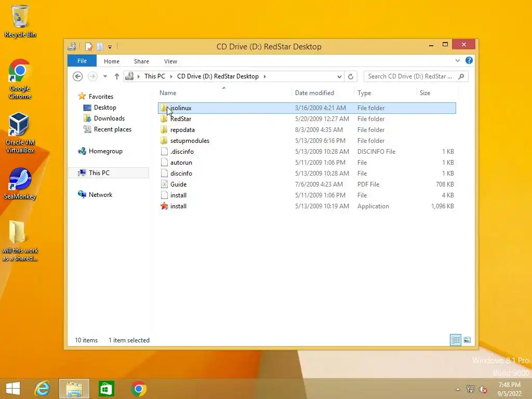Open Internet Explorer from taskbar
The image size is (532, 399).
pyautogui.click(x=43, y=389)
